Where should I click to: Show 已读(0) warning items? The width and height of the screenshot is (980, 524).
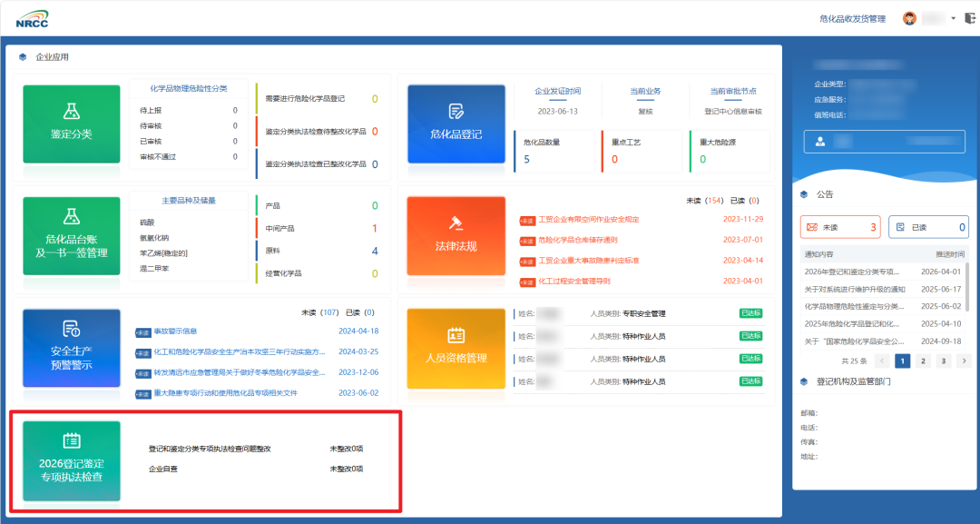coord(360,312)
